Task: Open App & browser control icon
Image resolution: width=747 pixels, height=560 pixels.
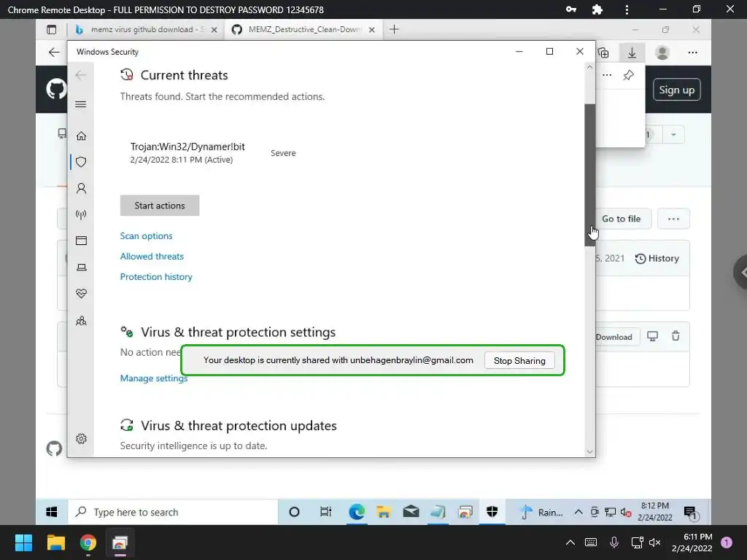Action: (81, 241)
